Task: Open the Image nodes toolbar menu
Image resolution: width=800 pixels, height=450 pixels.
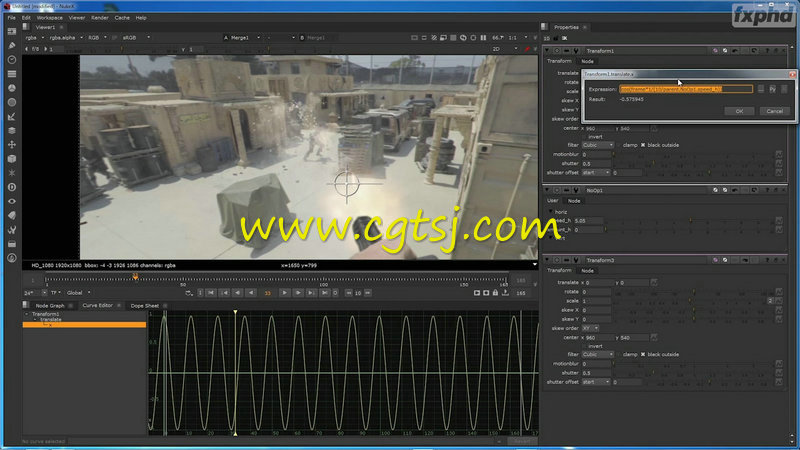Action: click(x=12, y=31)
